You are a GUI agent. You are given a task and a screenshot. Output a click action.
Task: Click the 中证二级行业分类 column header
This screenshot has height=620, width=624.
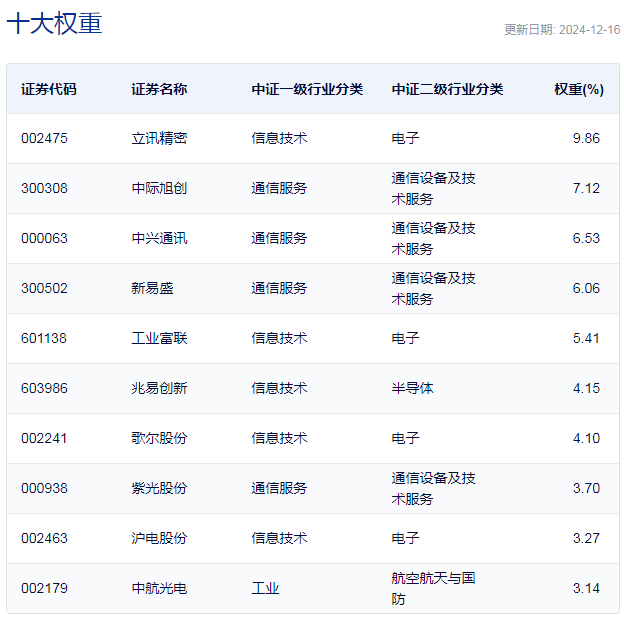point(447,89)
